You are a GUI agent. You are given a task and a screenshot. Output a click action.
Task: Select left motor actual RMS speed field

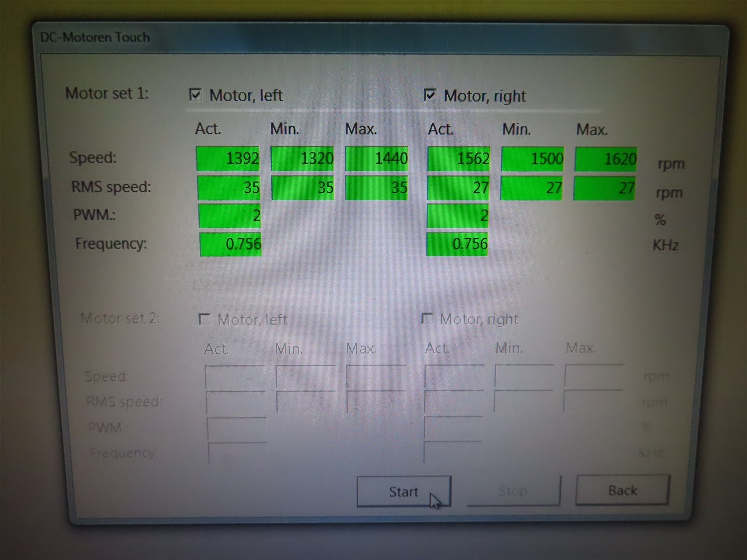(x=229, y=188)
